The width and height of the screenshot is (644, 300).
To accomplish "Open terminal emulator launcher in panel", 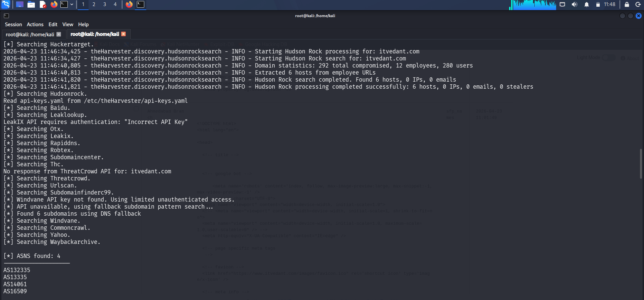I will pos(64,4).
